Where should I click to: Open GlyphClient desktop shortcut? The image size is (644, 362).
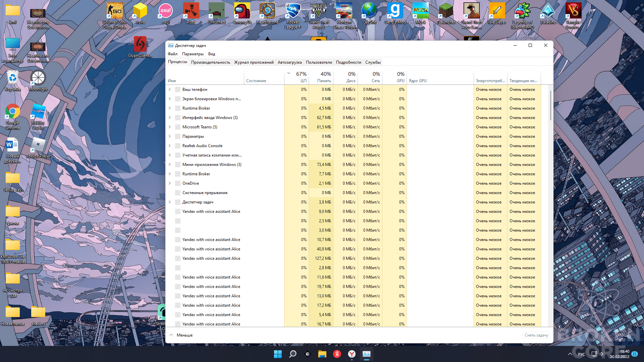pos(140,47)
